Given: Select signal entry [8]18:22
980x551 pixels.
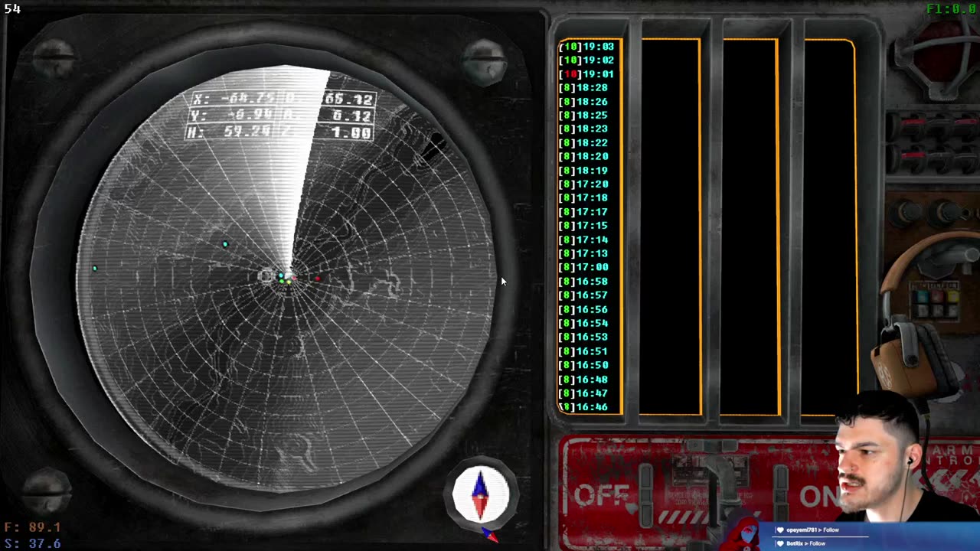Looking at the screenshot, I should tap(585, 143).
